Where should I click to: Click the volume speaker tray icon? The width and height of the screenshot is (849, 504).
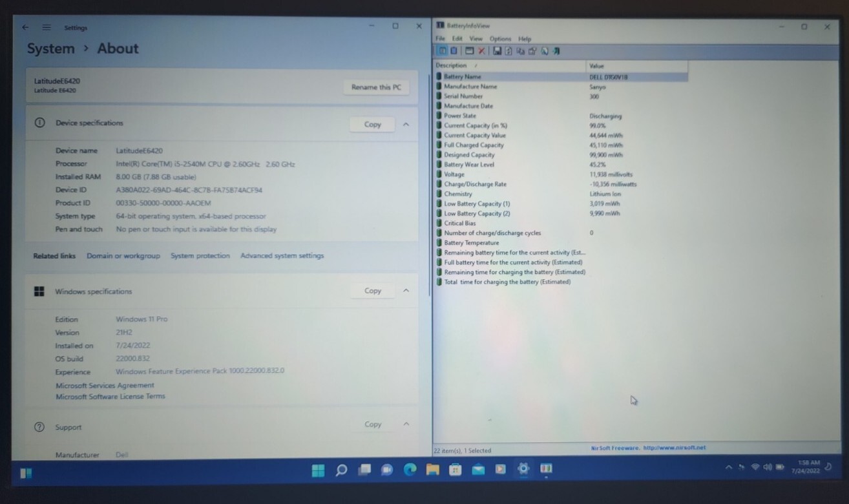(768, 467)
